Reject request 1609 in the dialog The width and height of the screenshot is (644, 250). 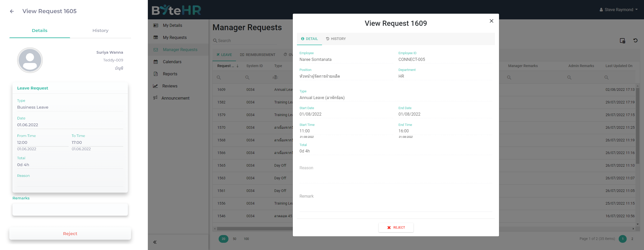click(396, 228)
